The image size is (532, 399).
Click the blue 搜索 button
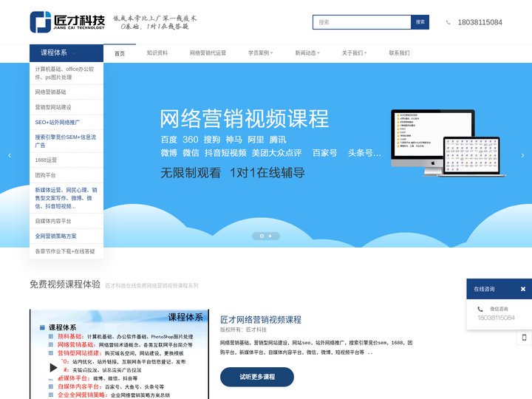pyautogui.click(x=420, y=22)
